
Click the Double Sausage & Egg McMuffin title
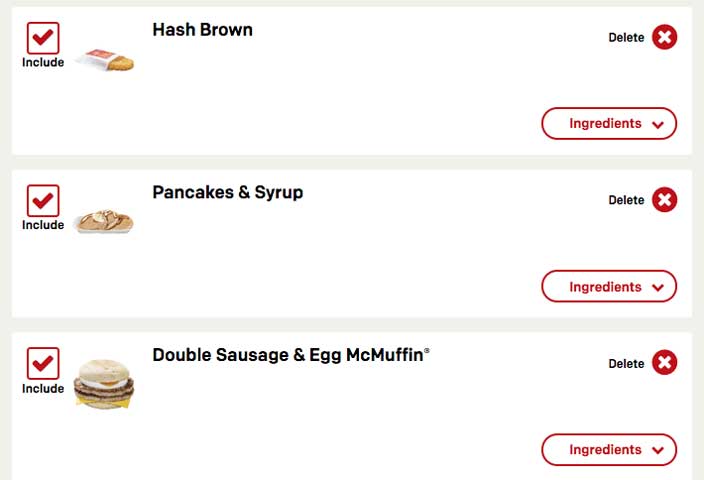[x=290, y=355]
